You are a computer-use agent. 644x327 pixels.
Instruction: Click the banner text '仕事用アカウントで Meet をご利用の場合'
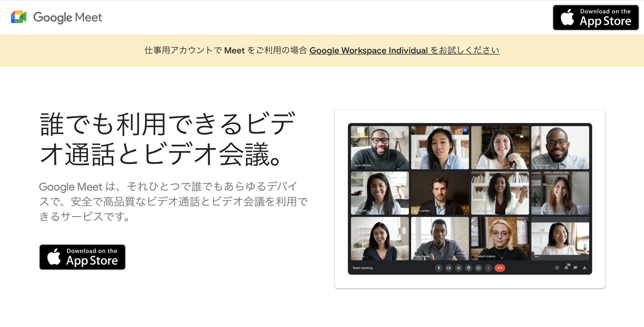(226, 50)
